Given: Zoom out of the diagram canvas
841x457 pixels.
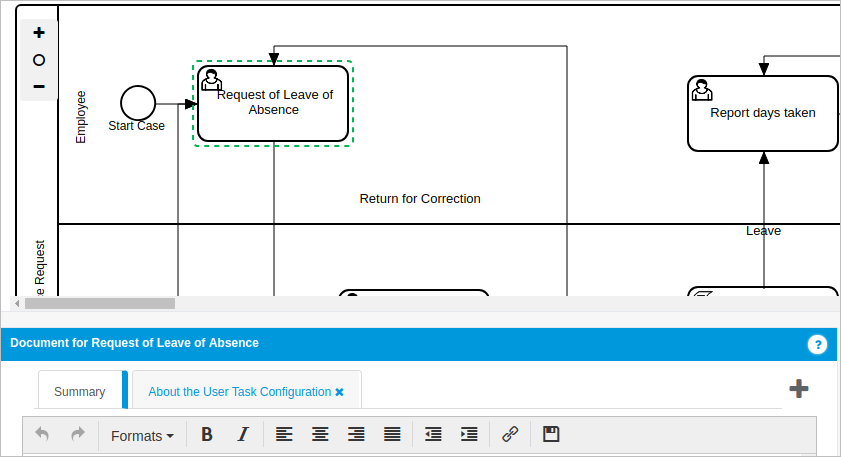Looking at the screenshot, I should [39, 87].
